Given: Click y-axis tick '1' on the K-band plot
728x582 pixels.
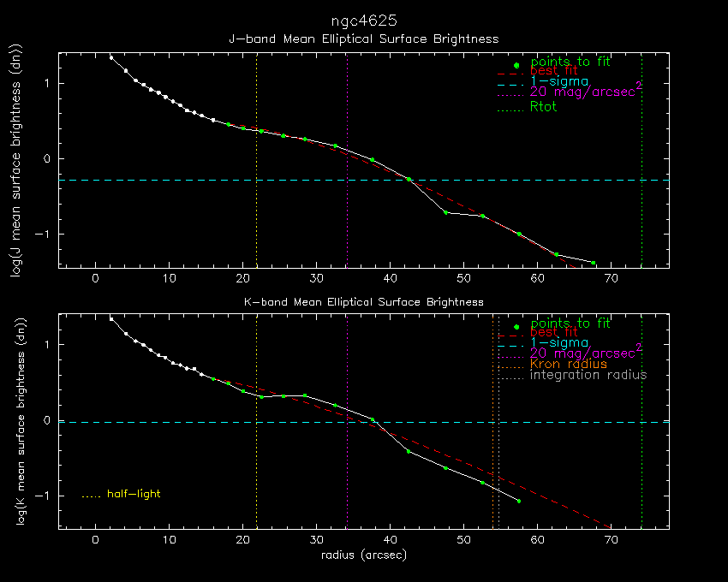Looking at the screenshot, I should [x=47, y=345].
